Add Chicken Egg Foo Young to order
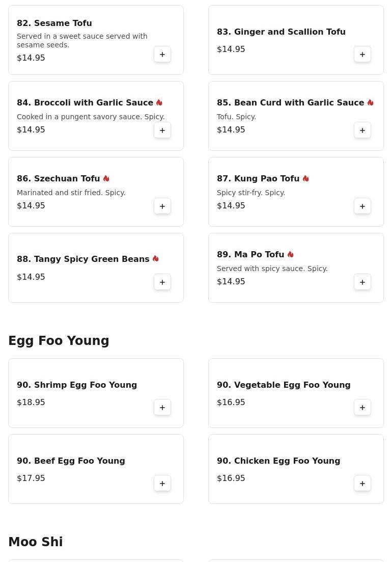This screenshot has height=562, width=392. [362, 484]
